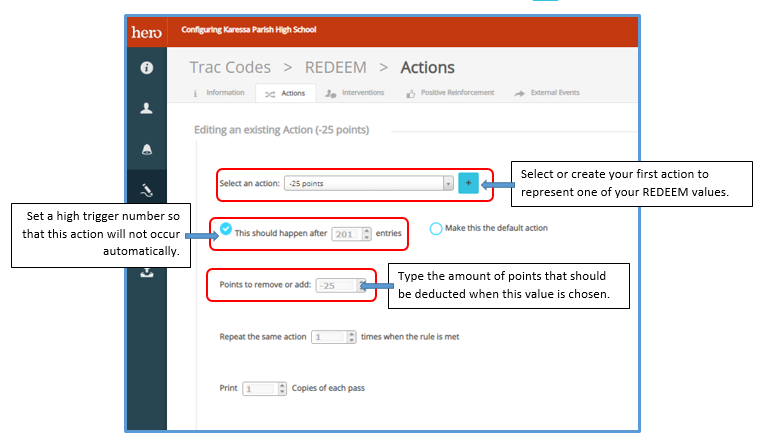
Task: Open the bell notifications sidebar icon
Action: 146,149
